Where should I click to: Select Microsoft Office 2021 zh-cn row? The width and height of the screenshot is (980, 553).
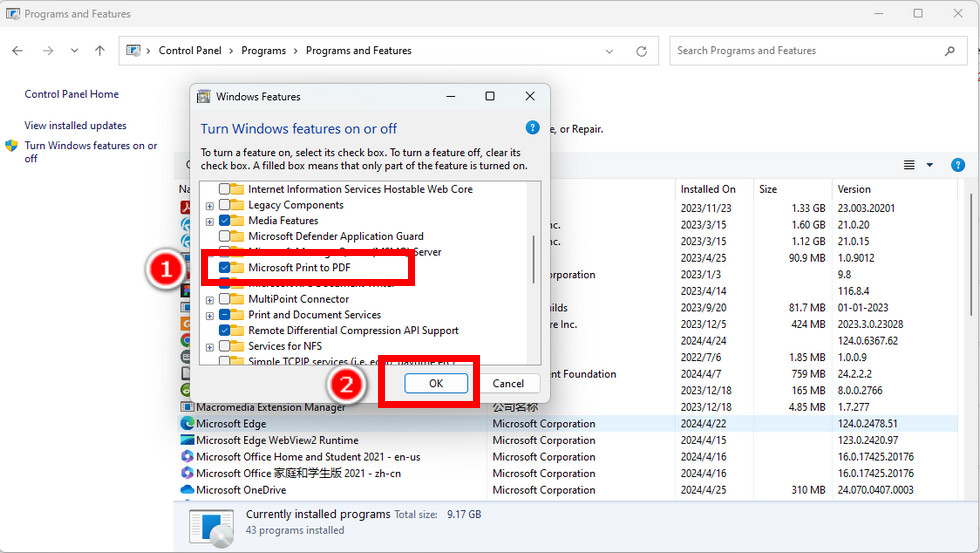point(568,473)
